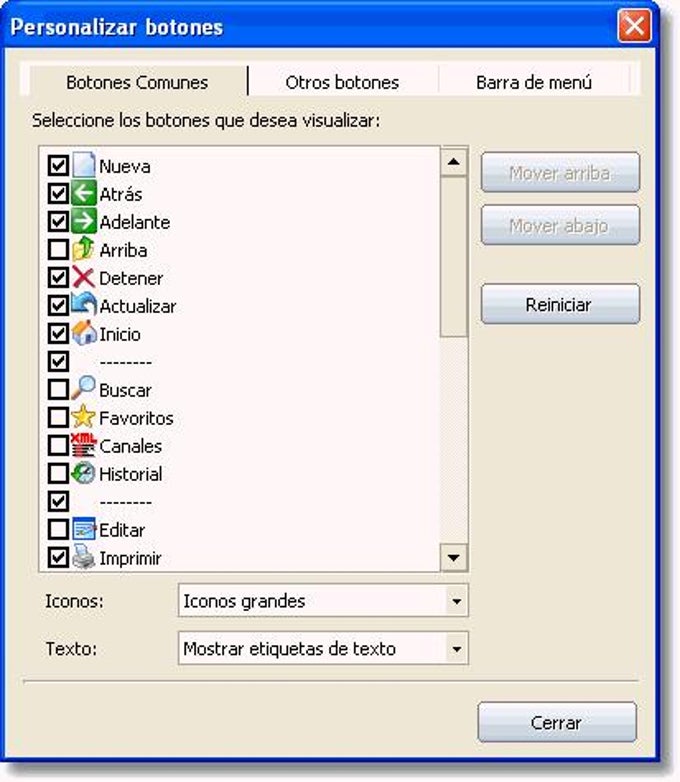Screen dimensions: 680x782
Task: Click the Mostrar etiquetas de texto combo box
Action: point(323,649)
